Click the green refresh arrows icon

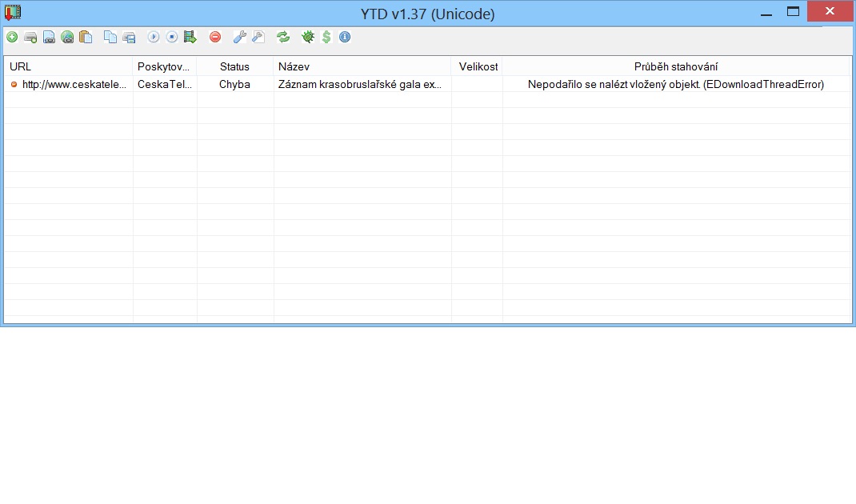(282, 37)
